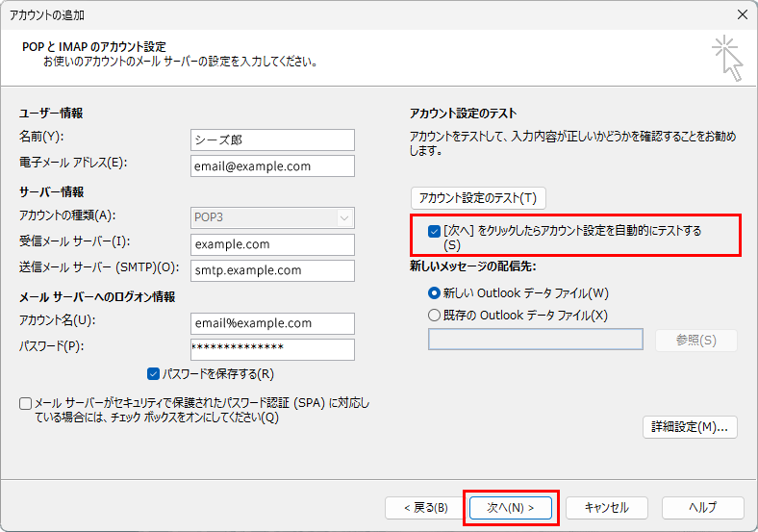Select the 送信メール サーバー SMTP field
758x532 pixels.
tap(272, 270)
